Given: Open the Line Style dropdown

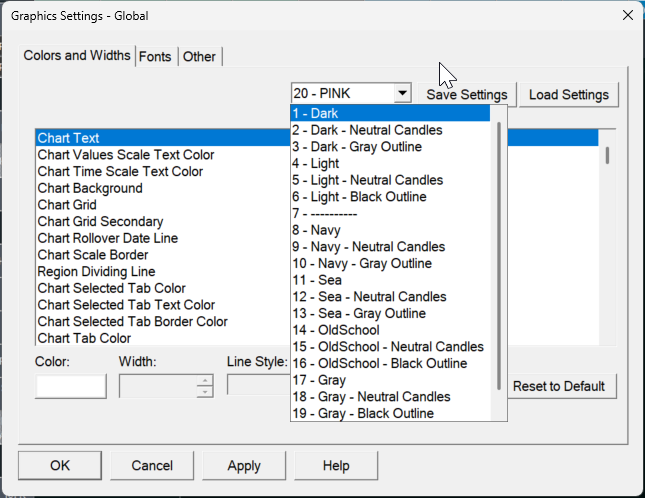Looking at the screenshot, I should (x=257, y=385).
